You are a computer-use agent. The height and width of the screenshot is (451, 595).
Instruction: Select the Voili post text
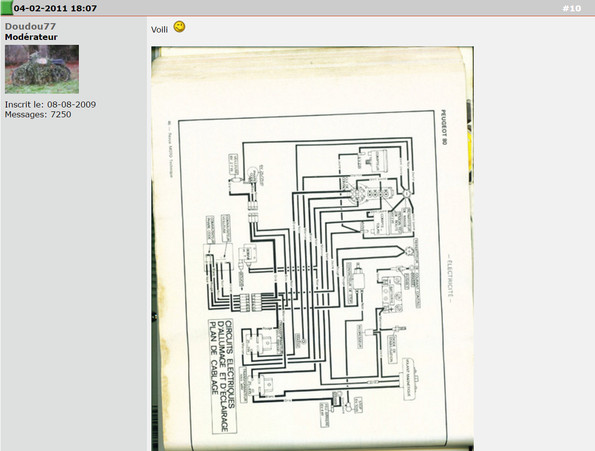click(159, 30)
